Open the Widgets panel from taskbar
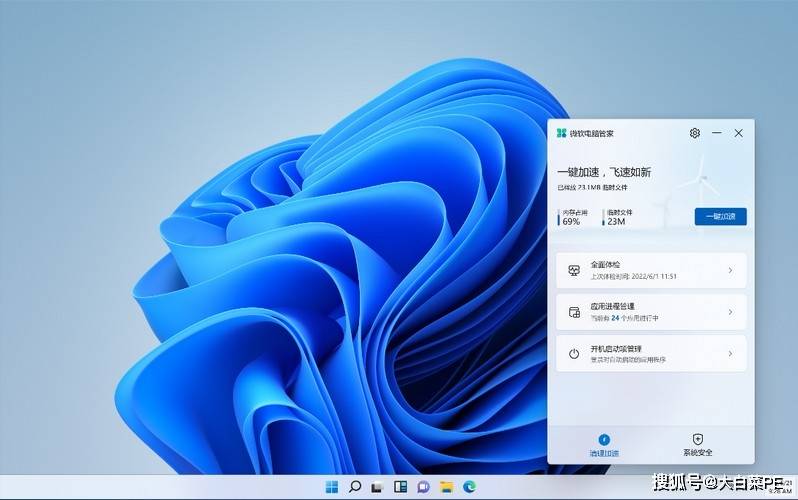Image resolution: width=798 pixels, height=500 pixels. pos(401,487)
